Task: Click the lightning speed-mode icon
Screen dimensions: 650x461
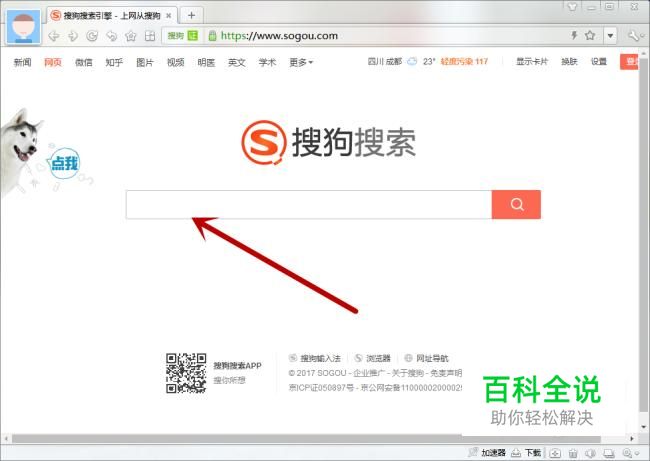Action: [574, 35]
